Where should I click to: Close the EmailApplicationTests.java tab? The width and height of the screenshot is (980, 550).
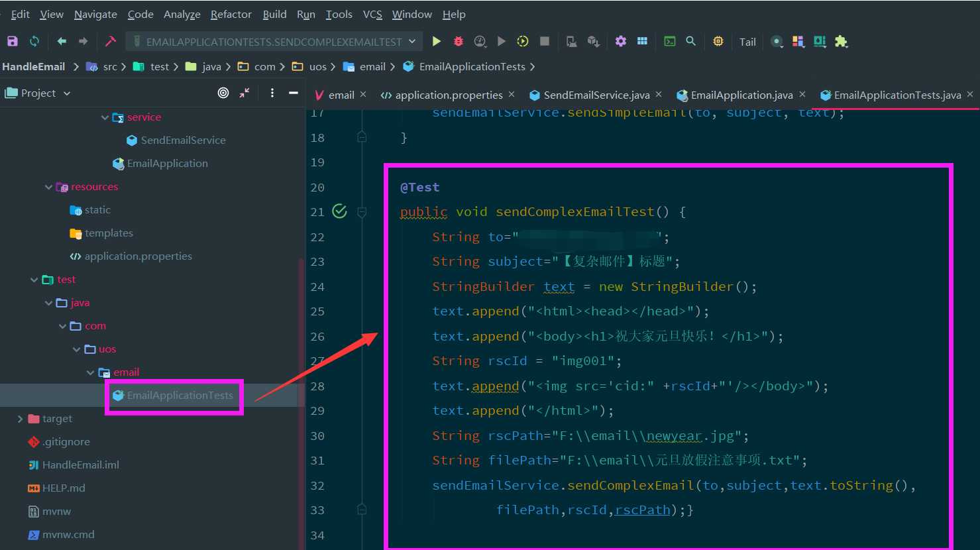tap(970, 95)
